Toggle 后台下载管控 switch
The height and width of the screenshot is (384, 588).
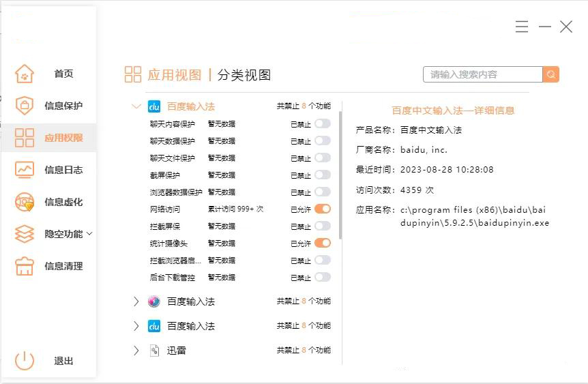(323, 277)
